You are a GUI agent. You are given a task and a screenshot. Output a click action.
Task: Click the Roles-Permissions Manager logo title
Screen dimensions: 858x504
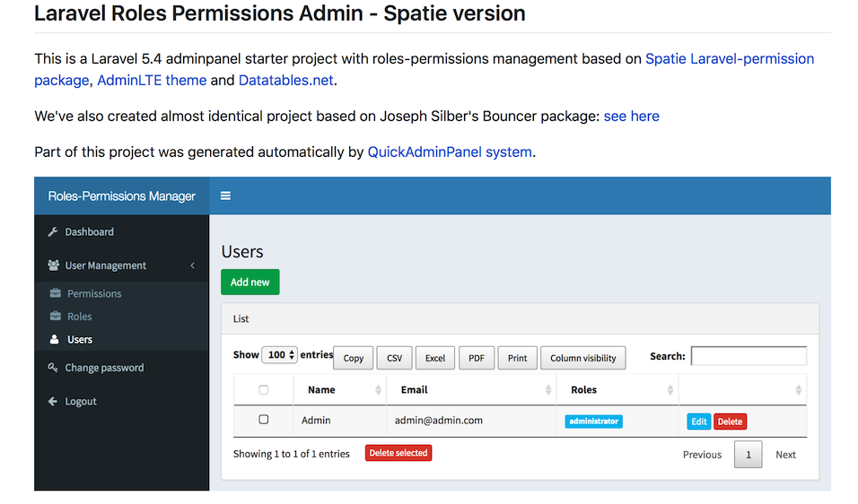tap(121, 196)
